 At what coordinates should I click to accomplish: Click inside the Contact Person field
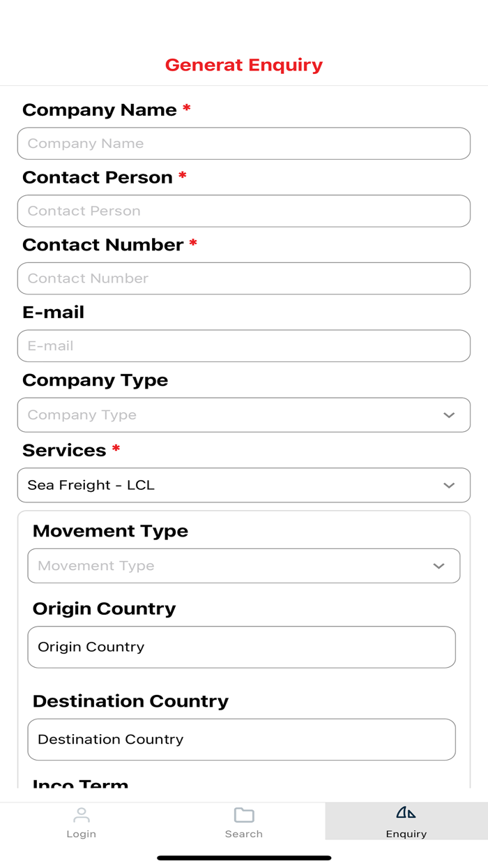pyautogui.click(x=244, y=211)
